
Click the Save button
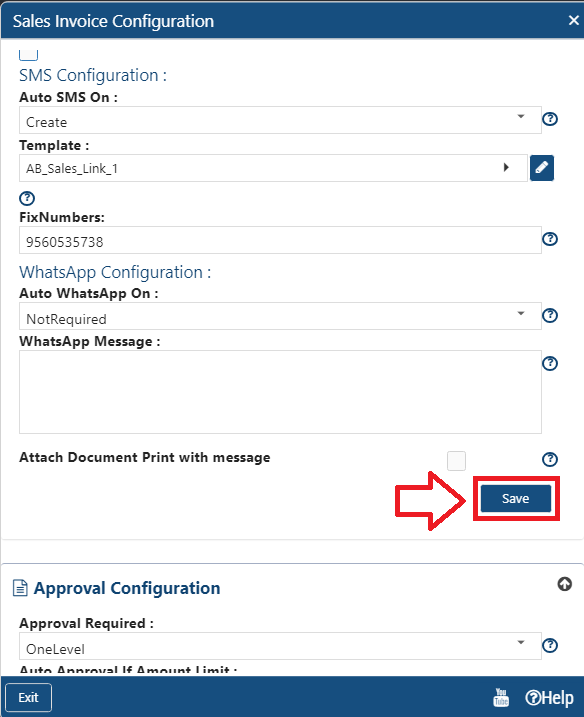coord(516,498)
